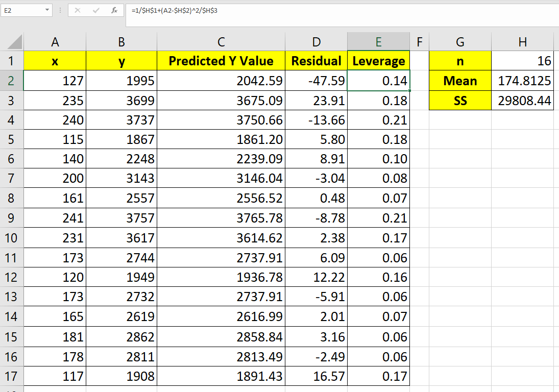Select column C header

(x=221, y=42)
